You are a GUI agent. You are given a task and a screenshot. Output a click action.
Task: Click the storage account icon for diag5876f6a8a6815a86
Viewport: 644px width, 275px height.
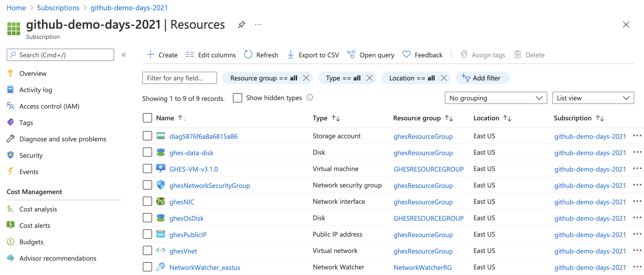pos(161,136)
